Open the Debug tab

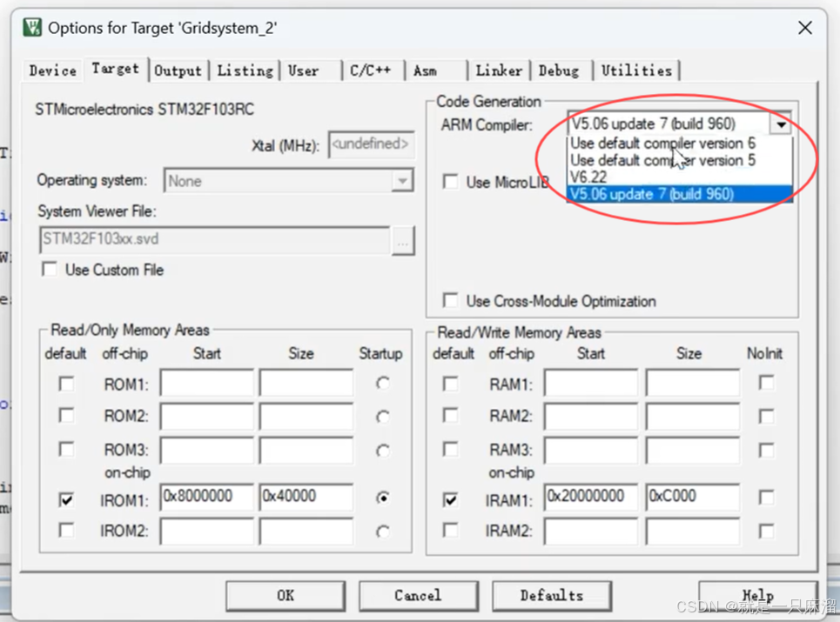(559, 70)
